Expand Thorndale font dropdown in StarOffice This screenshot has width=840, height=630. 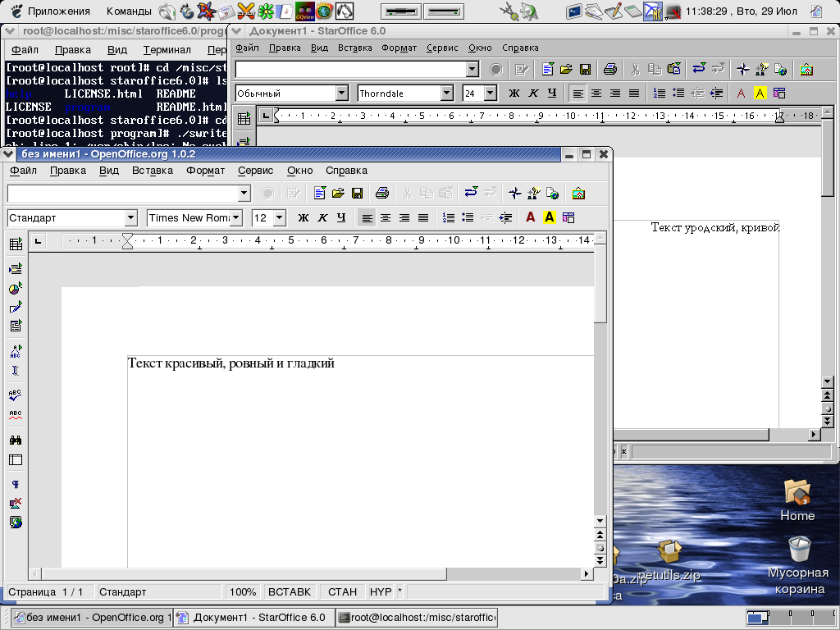(x=447, y=94)
